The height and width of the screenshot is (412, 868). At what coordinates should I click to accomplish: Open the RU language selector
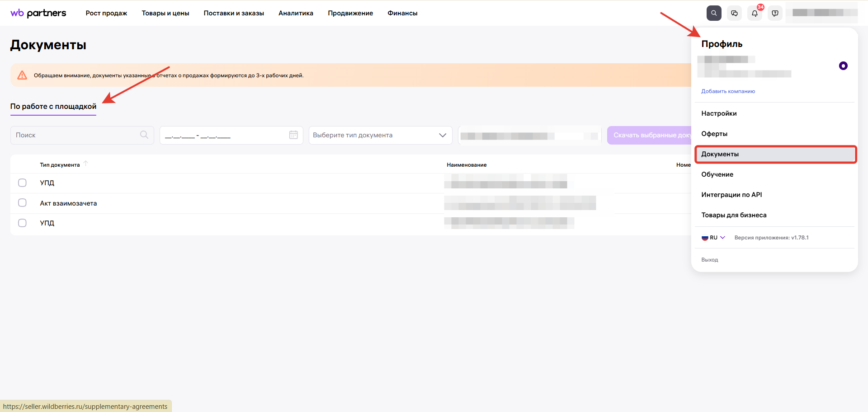pos(713,238)
